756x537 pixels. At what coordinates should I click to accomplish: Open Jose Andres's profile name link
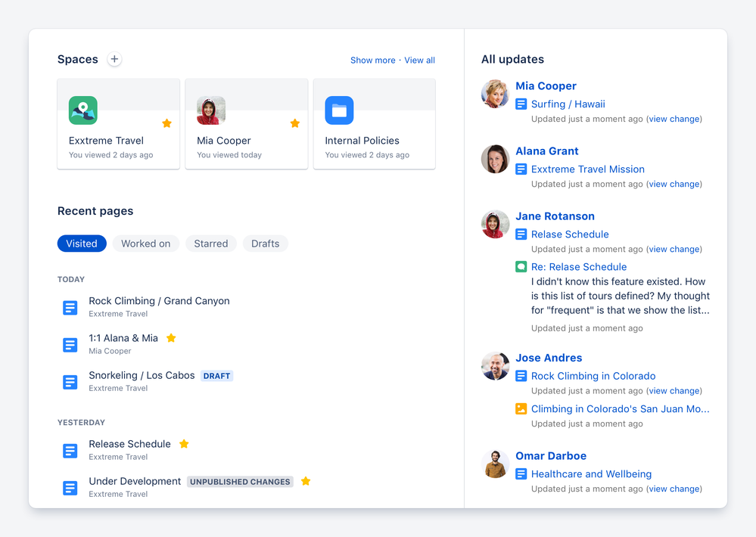549,358
